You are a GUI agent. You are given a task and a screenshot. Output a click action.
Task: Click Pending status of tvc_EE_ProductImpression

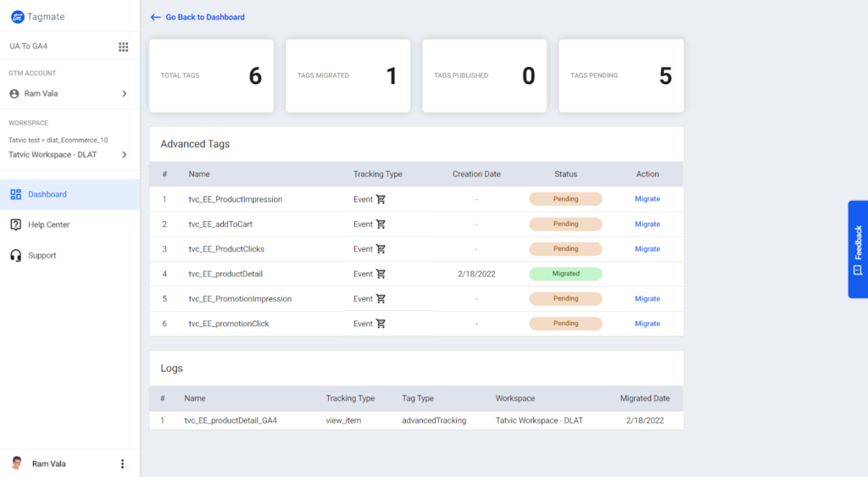pyautogui.click(x=565, y=199)
